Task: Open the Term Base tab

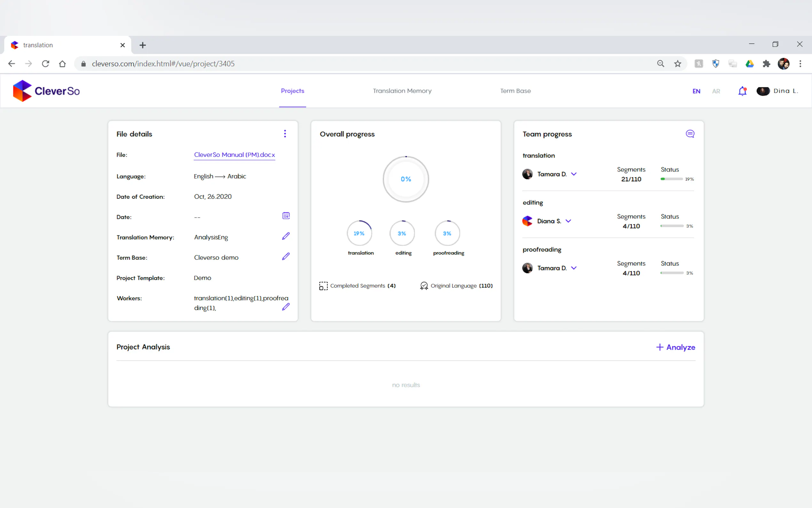Action: point(515,91)
